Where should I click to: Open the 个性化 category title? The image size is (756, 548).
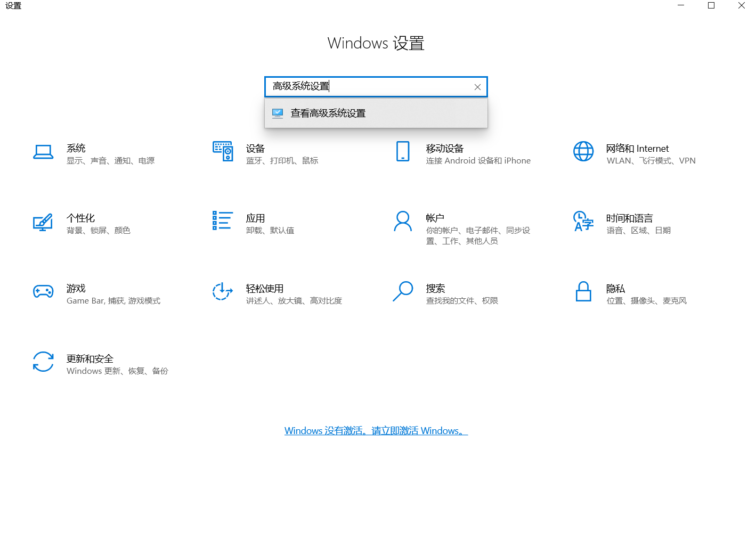80,218
